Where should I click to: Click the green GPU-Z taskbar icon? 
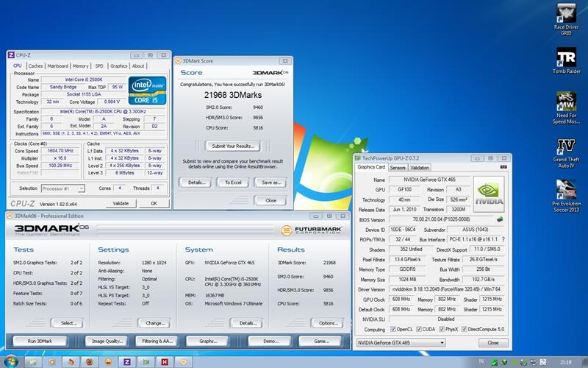click(x=146, y=362)
